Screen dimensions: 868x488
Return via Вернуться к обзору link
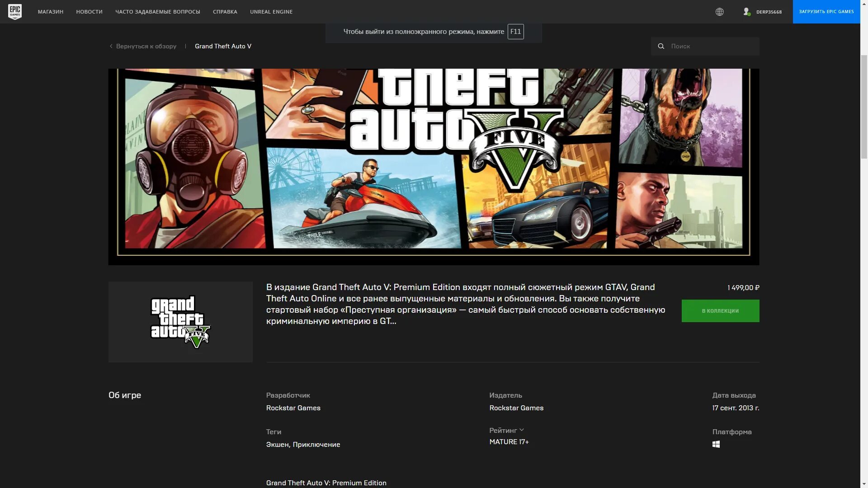tap(146, 46)
